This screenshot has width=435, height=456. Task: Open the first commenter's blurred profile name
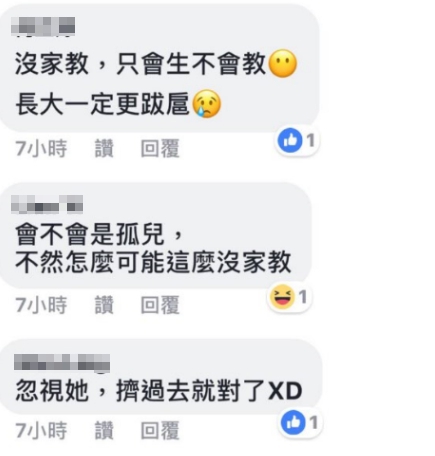[43, 27]
